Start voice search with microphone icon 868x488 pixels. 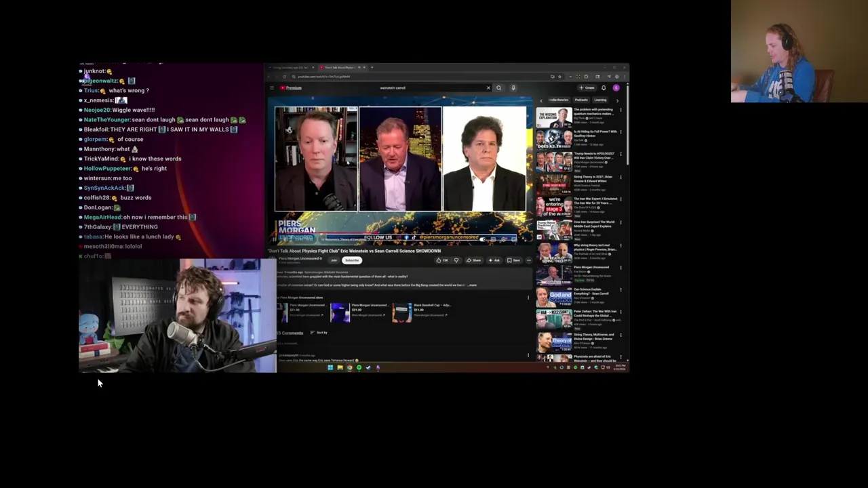[513, 88]
